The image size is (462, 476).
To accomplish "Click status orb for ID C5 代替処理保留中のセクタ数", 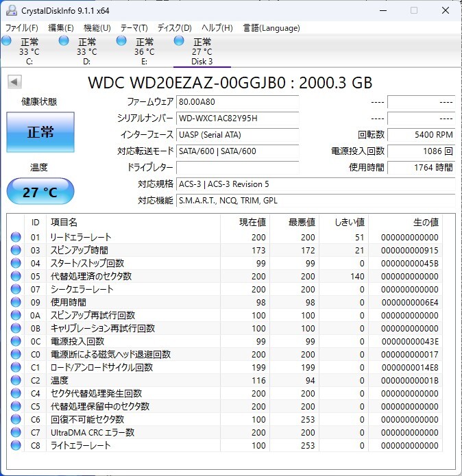I will pyautogui.click(x=16, y=406).
